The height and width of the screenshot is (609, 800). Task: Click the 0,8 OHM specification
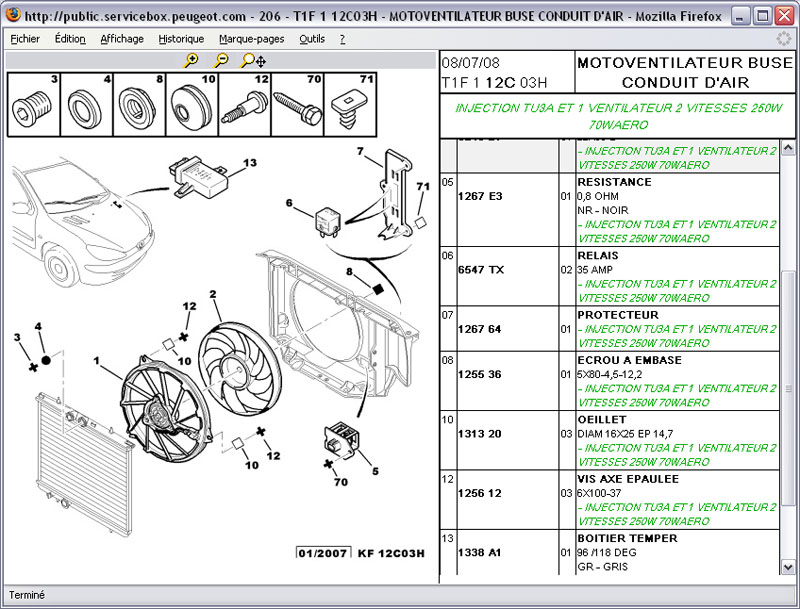598,196
